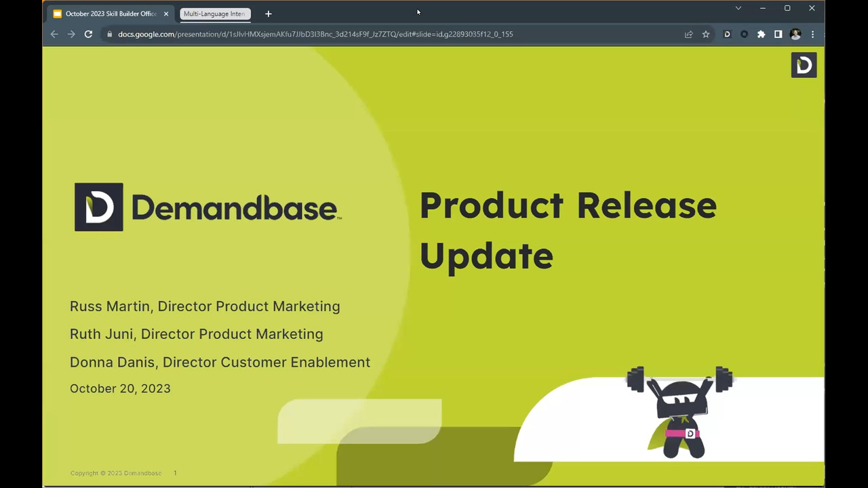Go back with the browser back arrow
Image resolution: width=868 pixels, height=488 pixels.
point(54,34)
